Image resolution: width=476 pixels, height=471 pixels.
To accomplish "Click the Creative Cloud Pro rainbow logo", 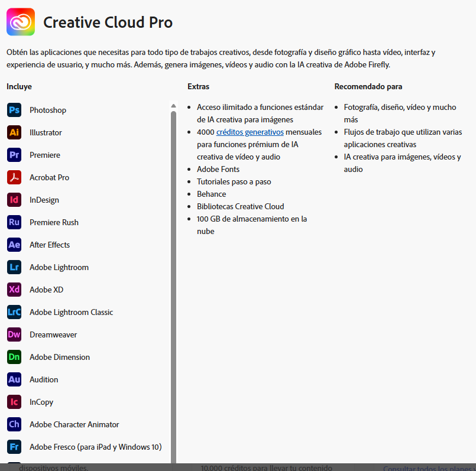I will tap(21, 22).
